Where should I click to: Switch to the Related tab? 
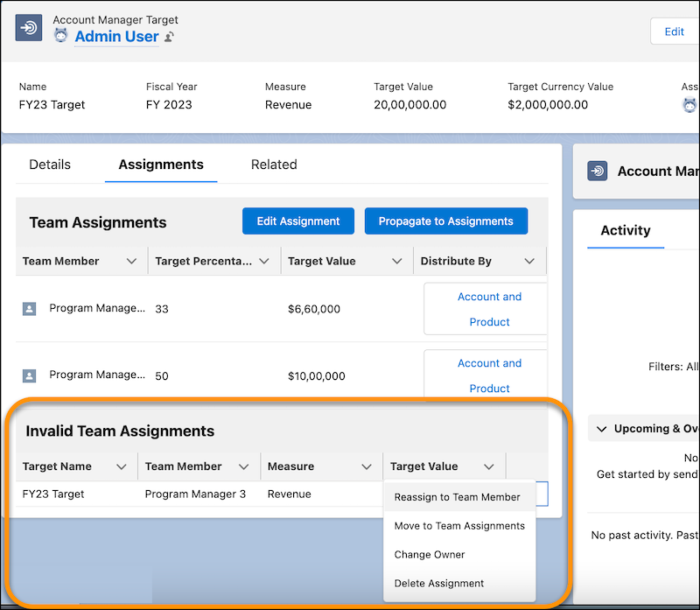click(x=274, y=164)
